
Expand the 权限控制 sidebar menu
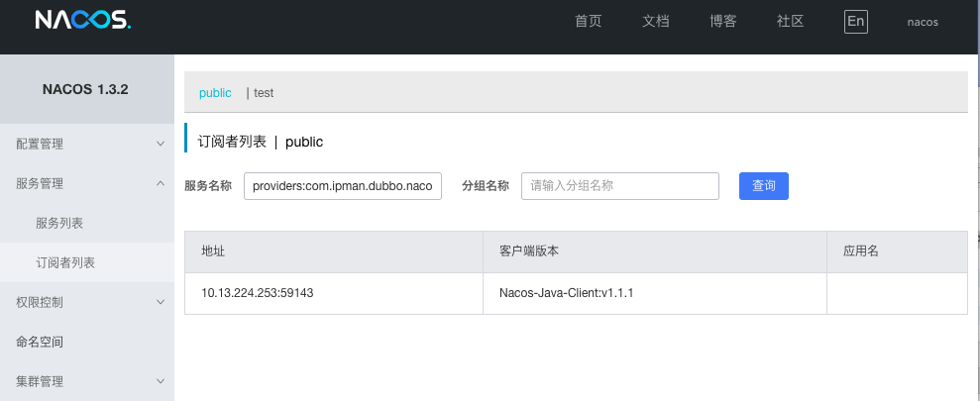point(87,302)
